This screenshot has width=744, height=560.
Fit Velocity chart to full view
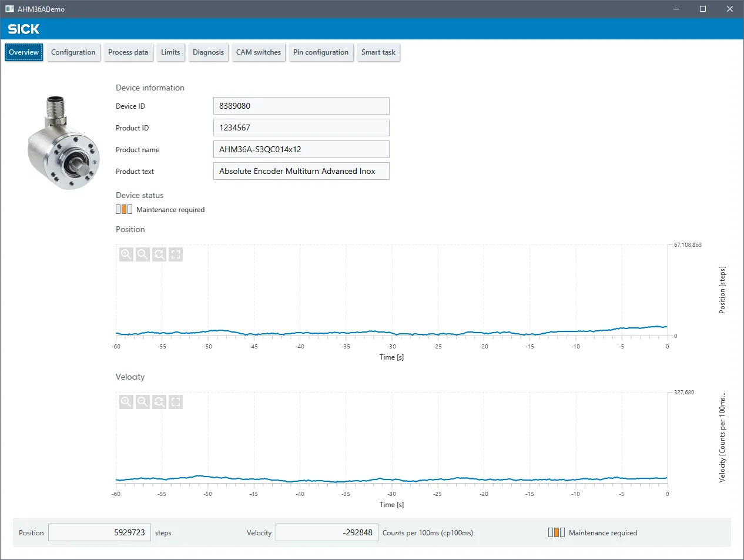(x=176, y=402)
